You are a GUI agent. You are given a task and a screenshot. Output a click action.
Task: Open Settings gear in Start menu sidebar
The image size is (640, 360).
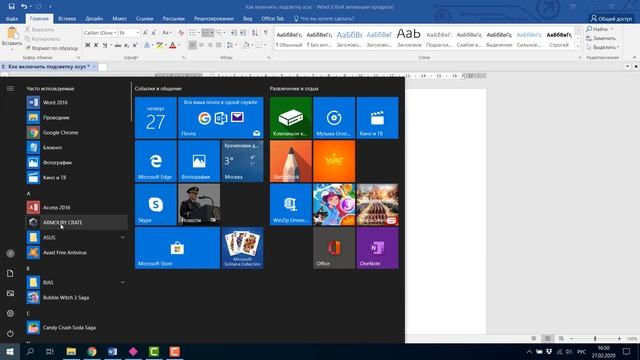point(10,313)
